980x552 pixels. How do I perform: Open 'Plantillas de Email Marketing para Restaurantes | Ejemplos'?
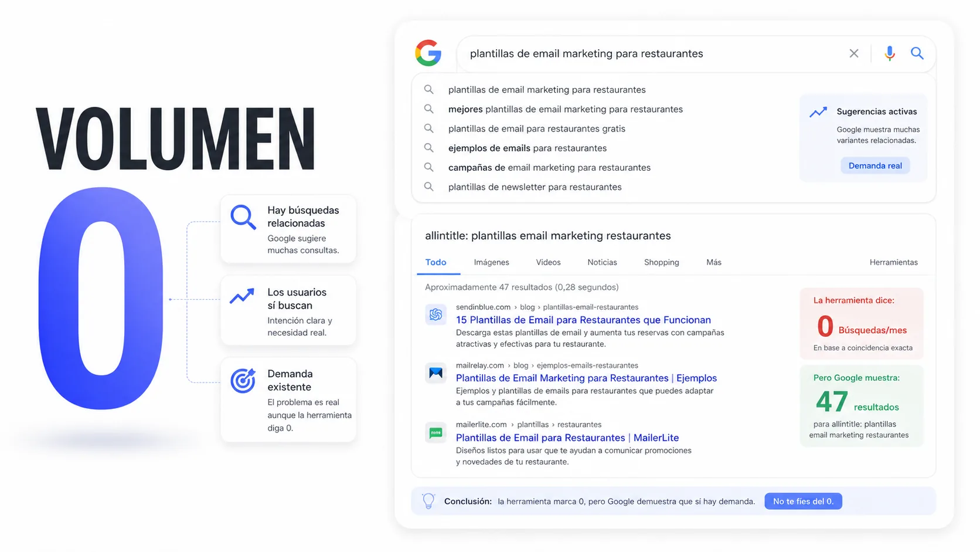(x=586, y=378)
